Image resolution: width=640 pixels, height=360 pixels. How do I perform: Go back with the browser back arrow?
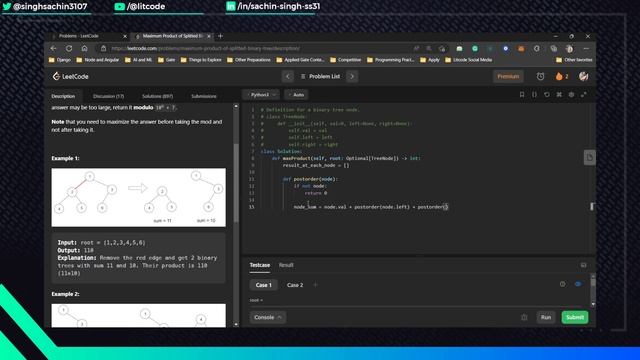pos(53,48)
